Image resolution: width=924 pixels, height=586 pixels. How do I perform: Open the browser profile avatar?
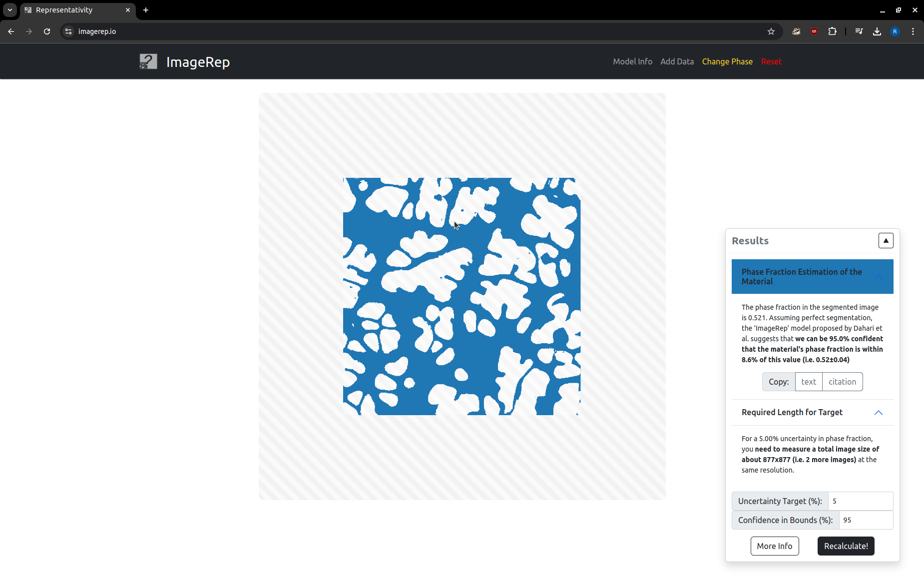click(895, 31)
